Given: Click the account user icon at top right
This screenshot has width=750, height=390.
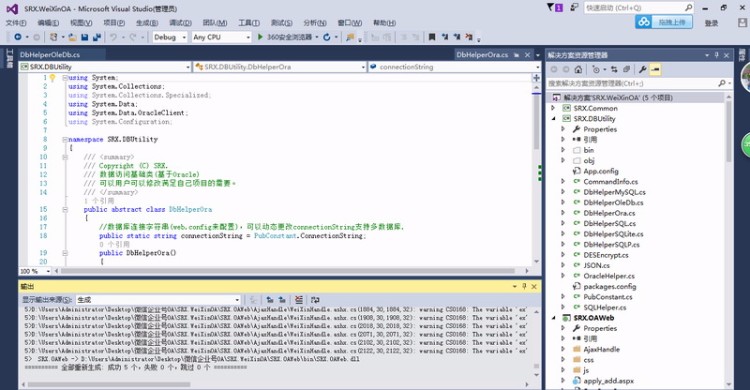Looking at the screenshot, I should pos(742,22).
